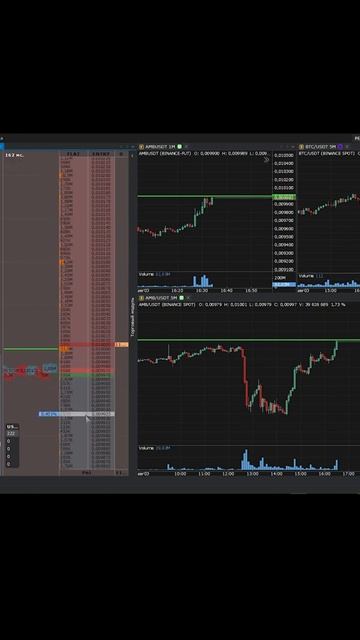Switch to the AMB/USDT 5M chart tab
Screen dimensions: 360x640
160,298
